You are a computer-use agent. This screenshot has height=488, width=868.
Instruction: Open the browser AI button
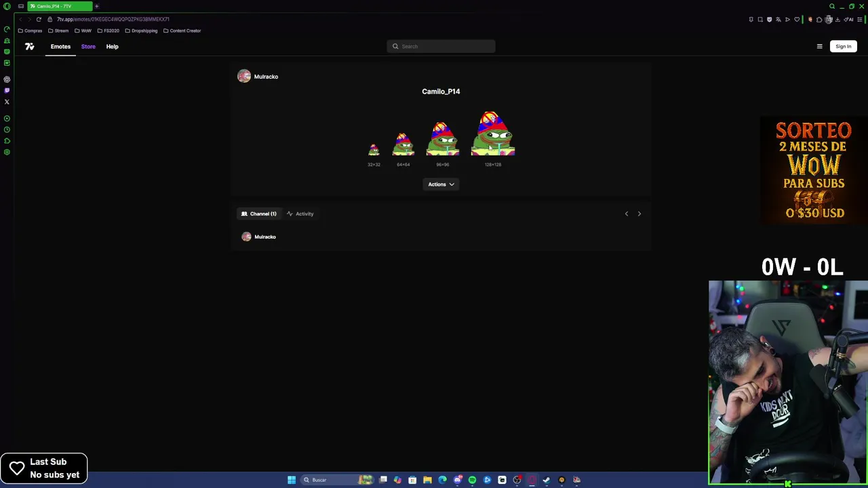(x=849, y=19)
